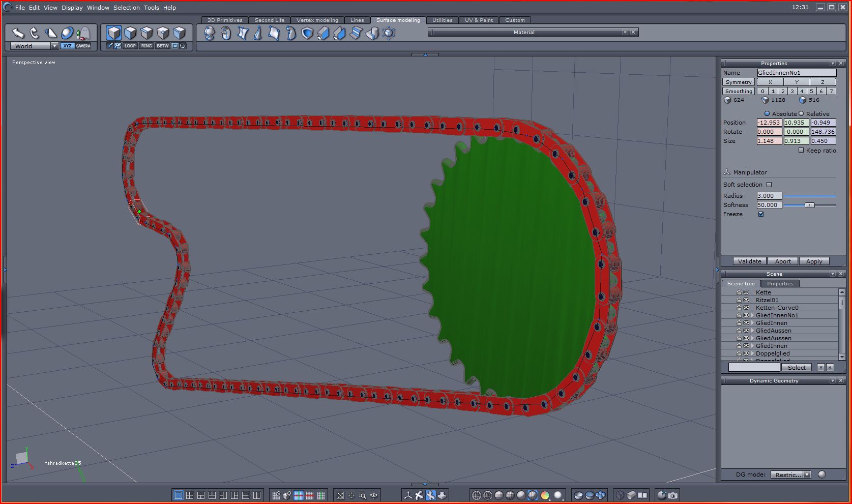This screenshot has width=852, height=504.
Task: Expand the GliedInnenNo1 tree node
Action: point(753,315)
